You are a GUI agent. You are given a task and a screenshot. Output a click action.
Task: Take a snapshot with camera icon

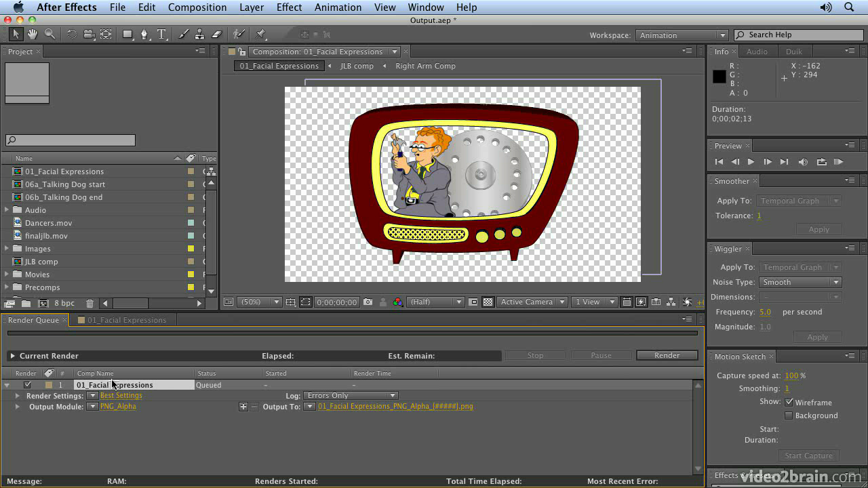(x=368, y=302)
